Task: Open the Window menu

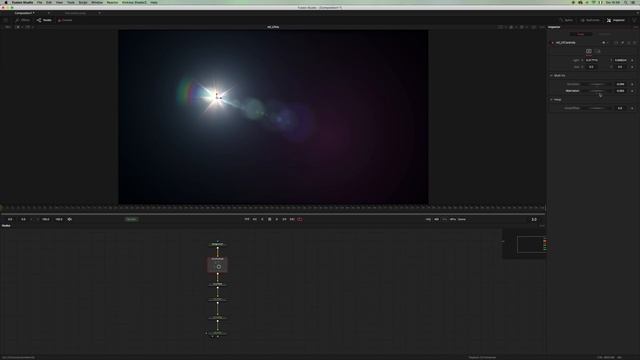Action: 97,2
